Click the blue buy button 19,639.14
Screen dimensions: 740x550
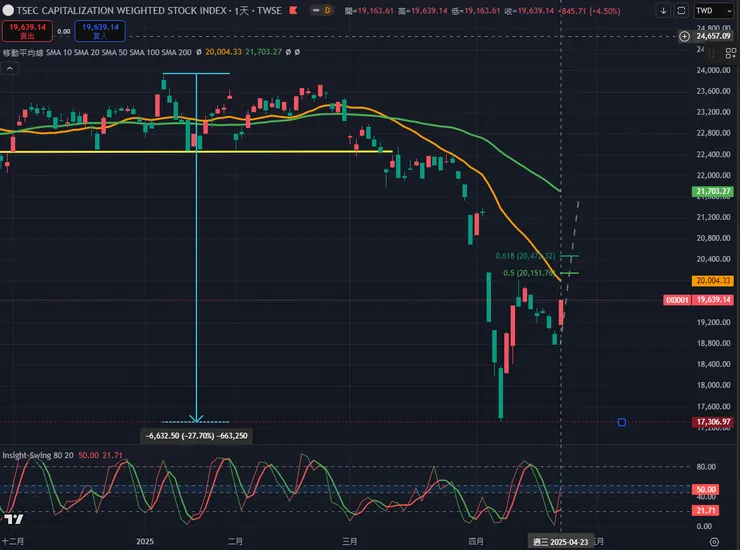pyautogui.click(x=100, y=31)
